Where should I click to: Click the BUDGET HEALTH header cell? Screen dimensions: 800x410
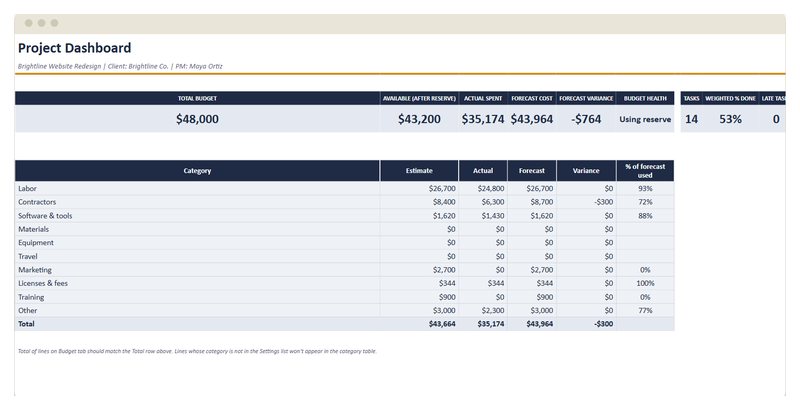click(x=645, y=98)
